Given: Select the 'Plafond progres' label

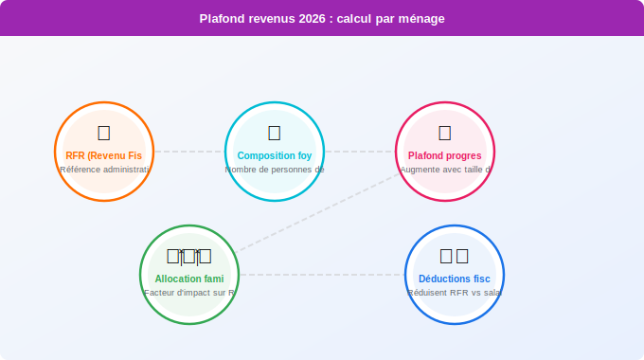Looking at the screenshot, I should point(445,155).
